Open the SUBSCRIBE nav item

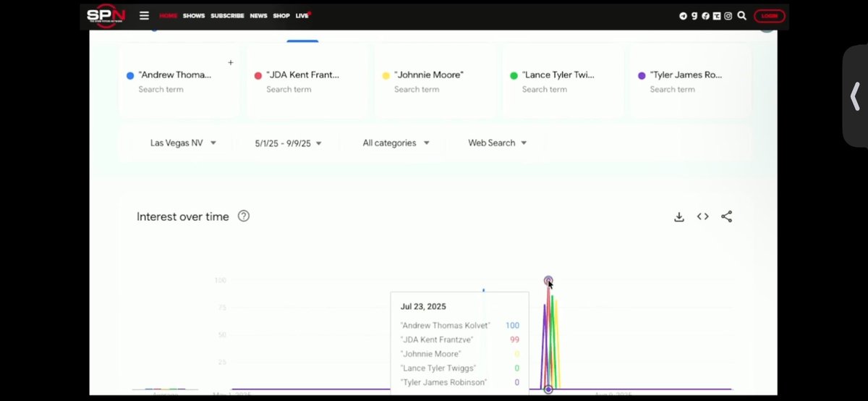(227, 15)
